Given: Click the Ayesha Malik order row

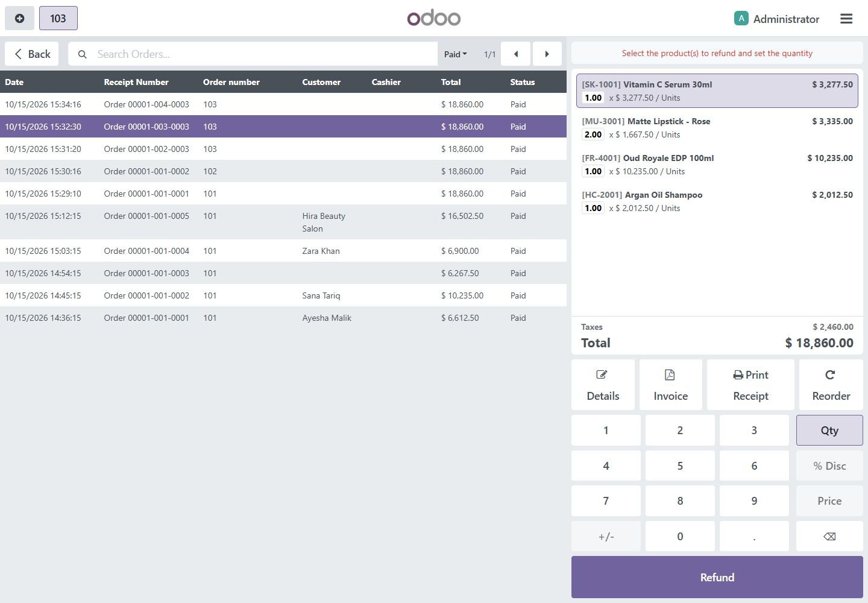Looking at the screenshot, I should click(x=283, y=318).
